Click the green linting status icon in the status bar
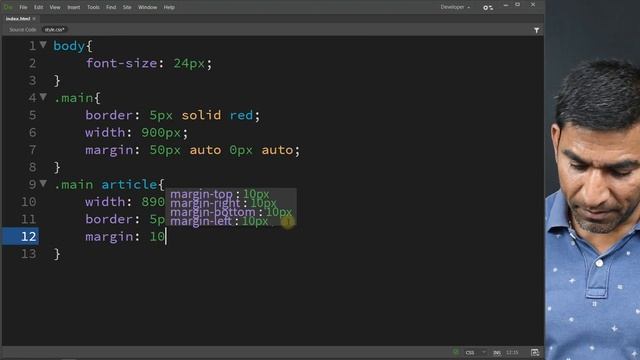 coord(456,352)
